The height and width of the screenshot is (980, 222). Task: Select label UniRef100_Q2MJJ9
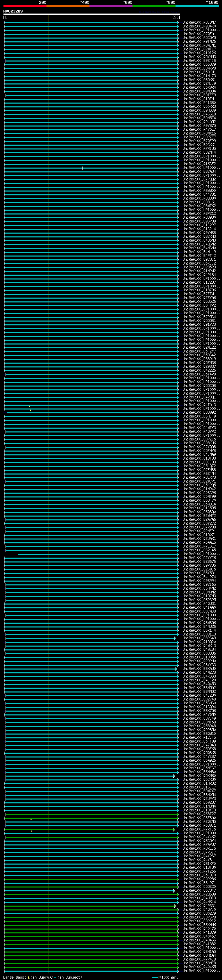click(199, 84)
